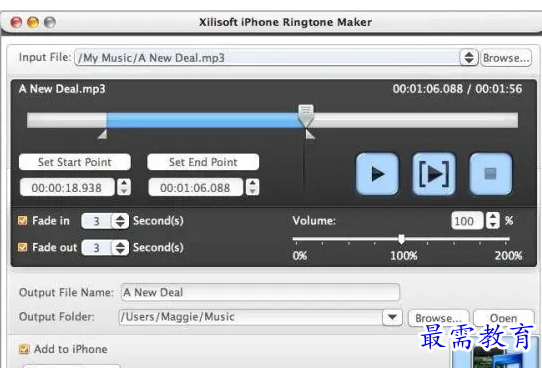542x368 pixels.
Task: Open the output folder with Open button
Action: [503, 318]
